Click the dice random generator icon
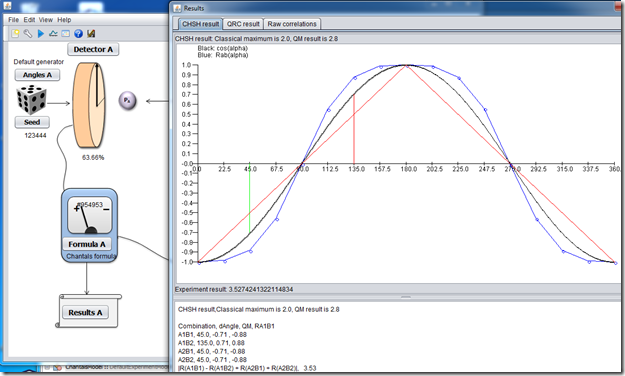Viewport: 625px width, 376px height. coord(31,100)
